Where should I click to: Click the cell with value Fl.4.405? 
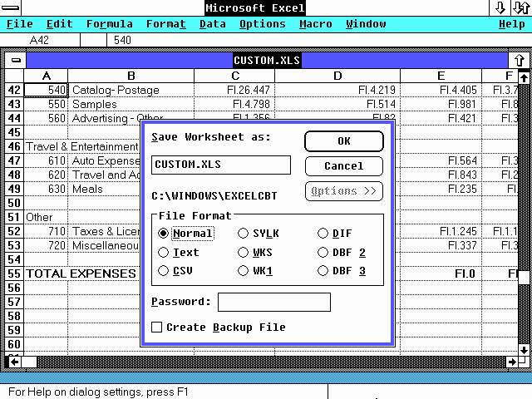click(441, 90)
